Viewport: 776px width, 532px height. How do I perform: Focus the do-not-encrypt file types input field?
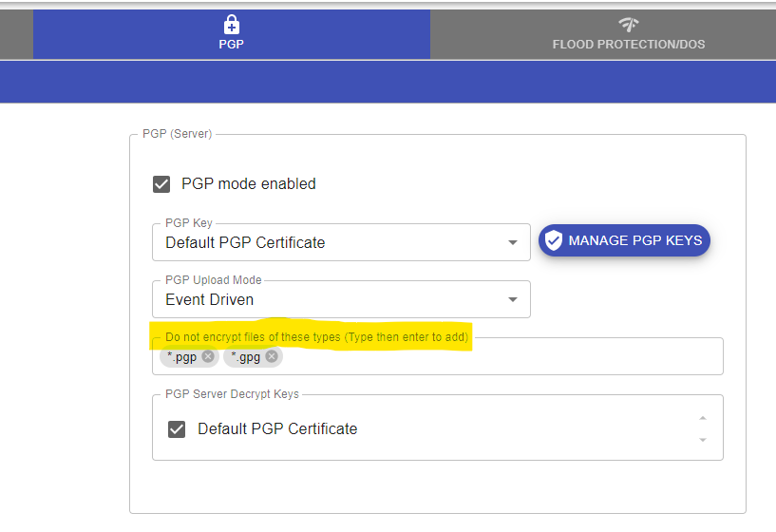pos(494,356)
